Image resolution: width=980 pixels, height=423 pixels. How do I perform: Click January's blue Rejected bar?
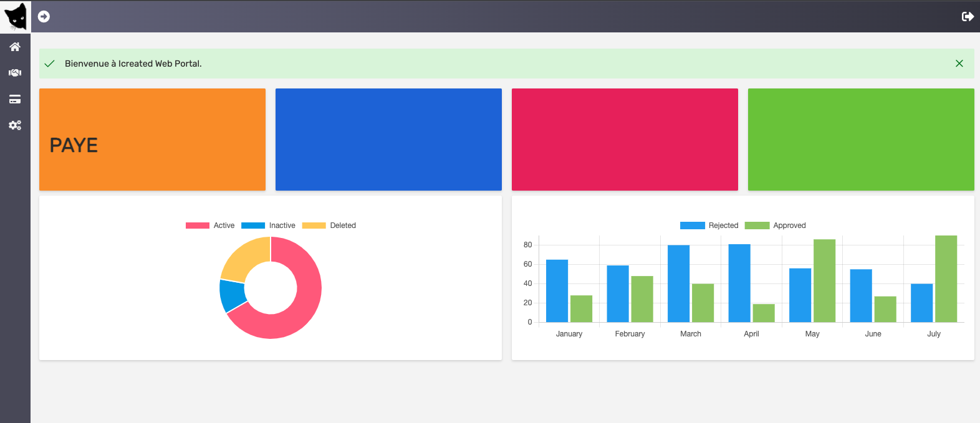pyautogui.click(x=557, y=291)
